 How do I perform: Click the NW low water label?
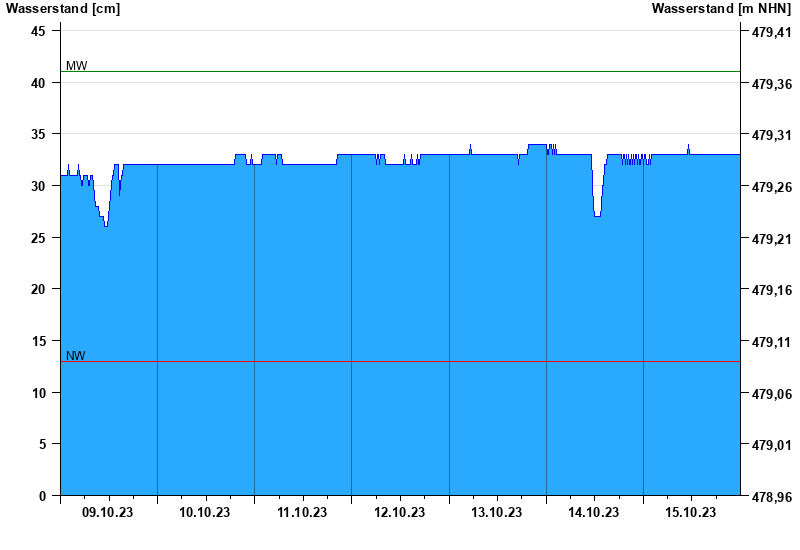point(76,356)
